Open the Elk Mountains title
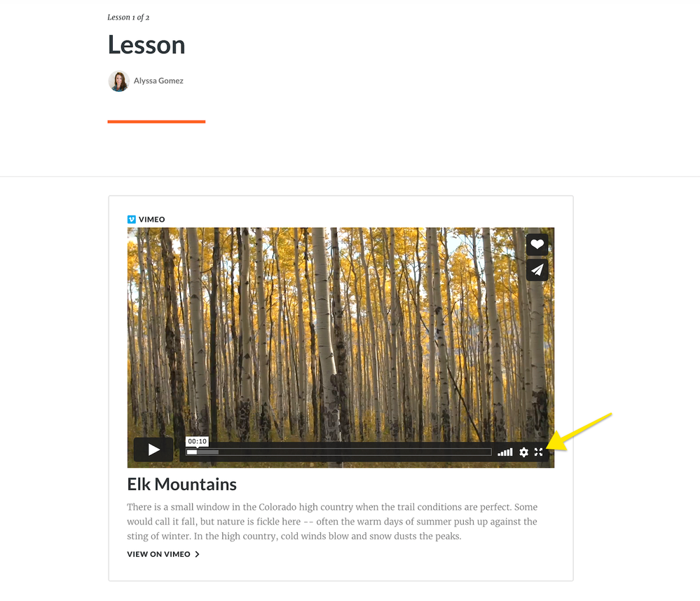This screenshot has width=700, height=601. (181, 485)
